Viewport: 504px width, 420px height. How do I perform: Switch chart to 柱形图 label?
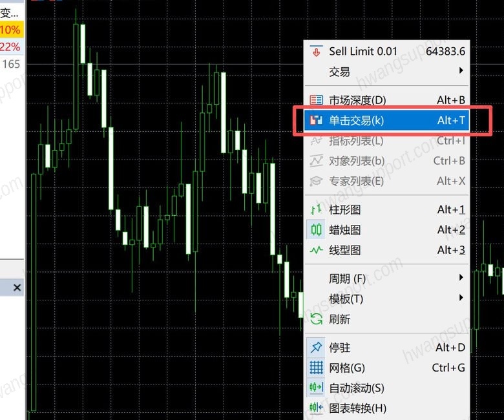click(345, 210)
